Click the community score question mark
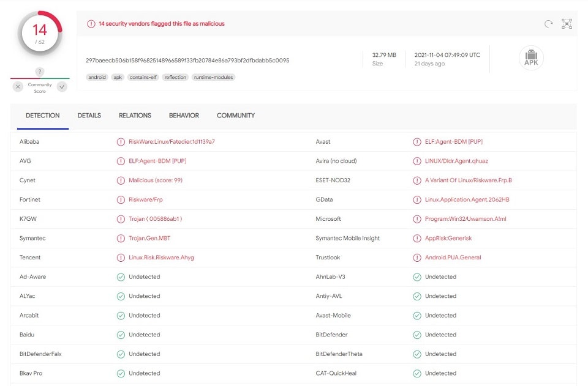This screenshot has width=588, height=386. click(x=40, y=72)
